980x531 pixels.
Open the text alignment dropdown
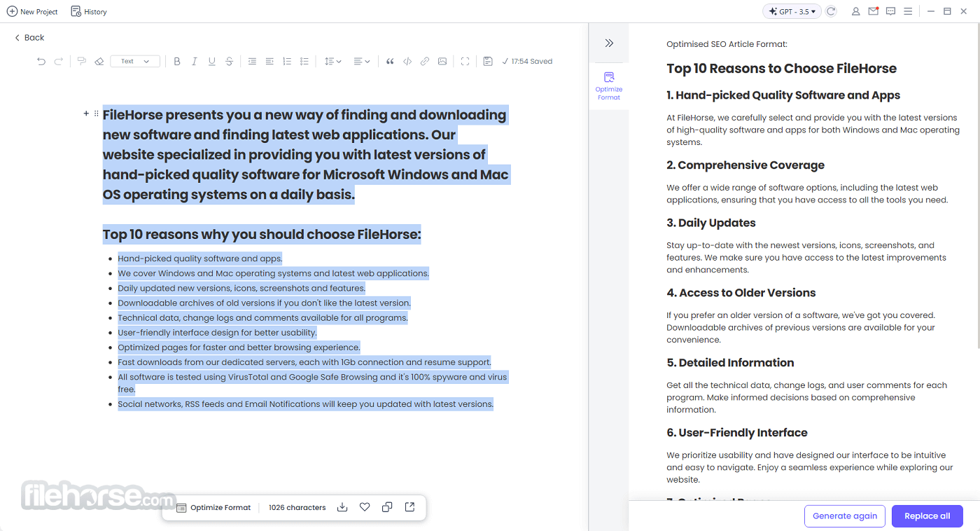[x=361, y=62]
